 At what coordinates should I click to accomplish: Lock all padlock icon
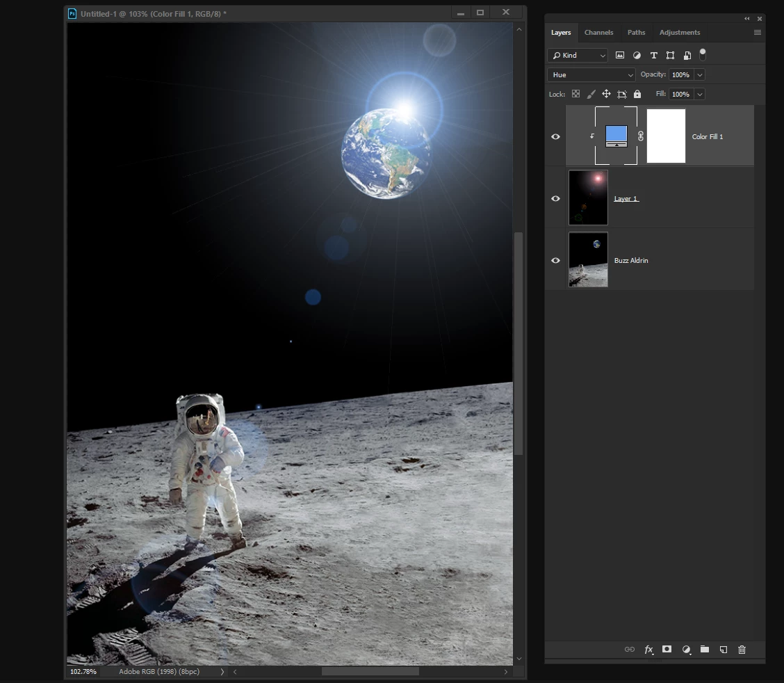point(637,94)
